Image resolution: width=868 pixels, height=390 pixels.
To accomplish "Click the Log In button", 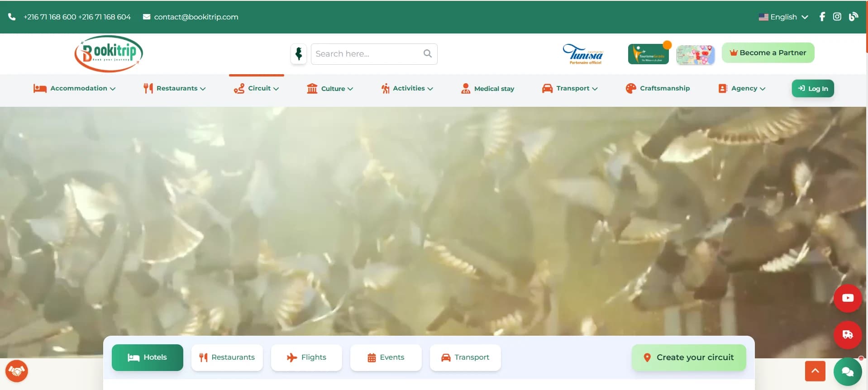I will point(813,89).
